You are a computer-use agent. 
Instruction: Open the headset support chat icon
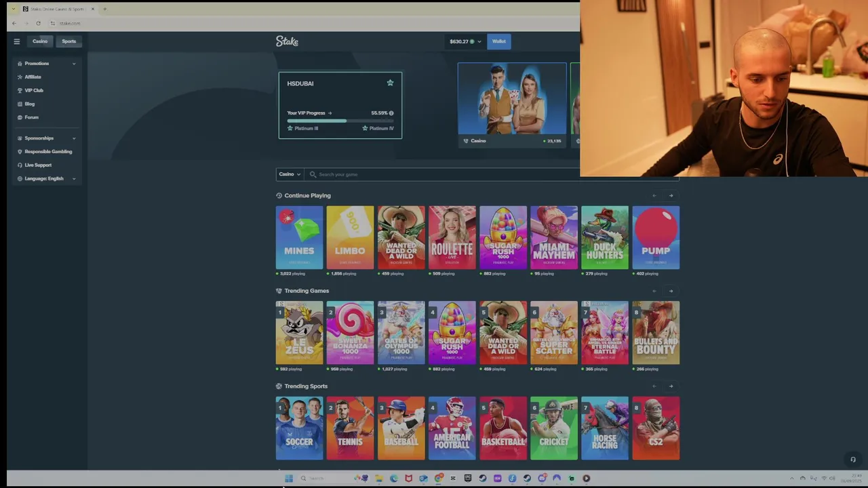coord(853,460)
